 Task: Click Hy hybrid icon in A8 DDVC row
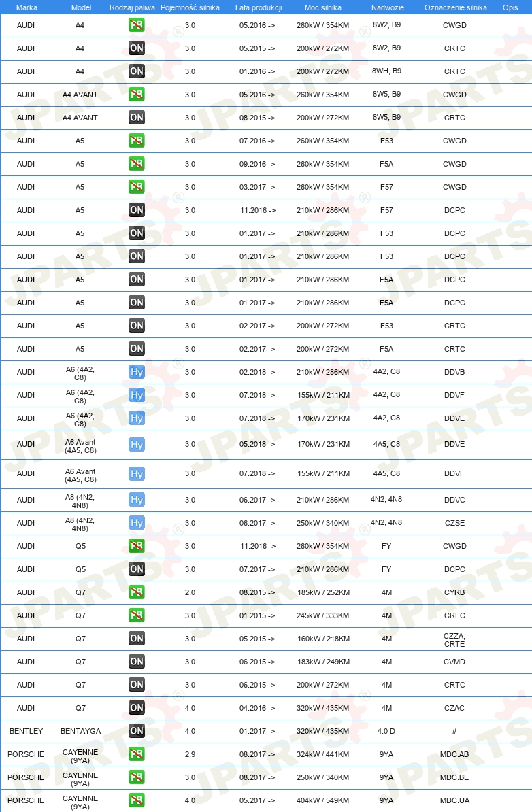coord(137,500)
